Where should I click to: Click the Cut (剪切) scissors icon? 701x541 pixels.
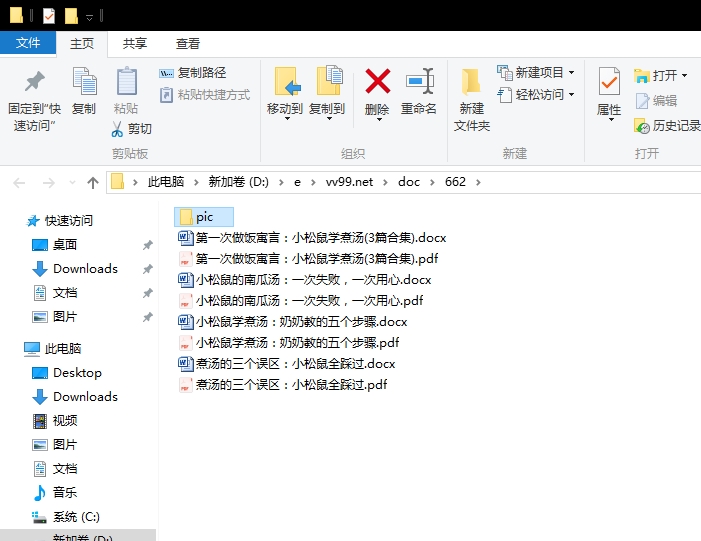[117, 129]
